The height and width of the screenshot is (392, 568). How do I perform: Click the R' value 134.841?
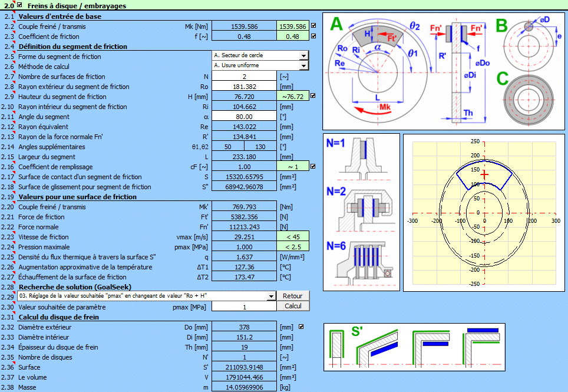click(x=244, y=137)
